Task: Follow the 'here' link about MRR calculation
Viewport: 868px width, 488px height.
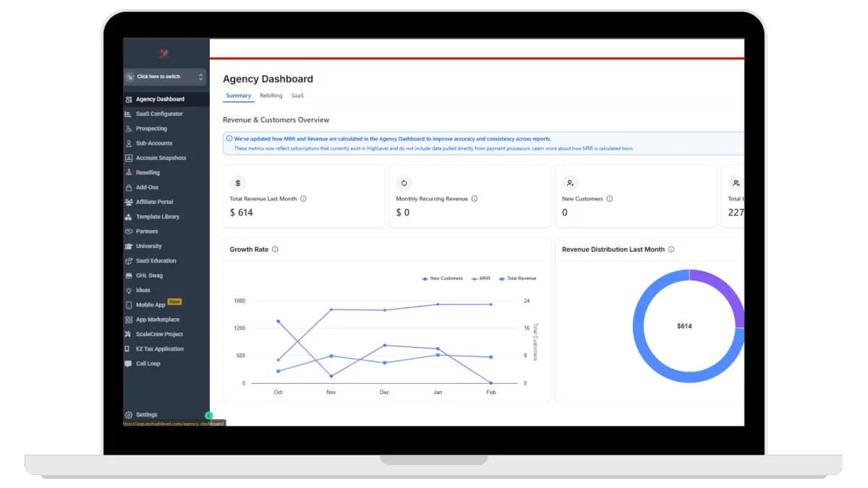Action: (627, 148)
